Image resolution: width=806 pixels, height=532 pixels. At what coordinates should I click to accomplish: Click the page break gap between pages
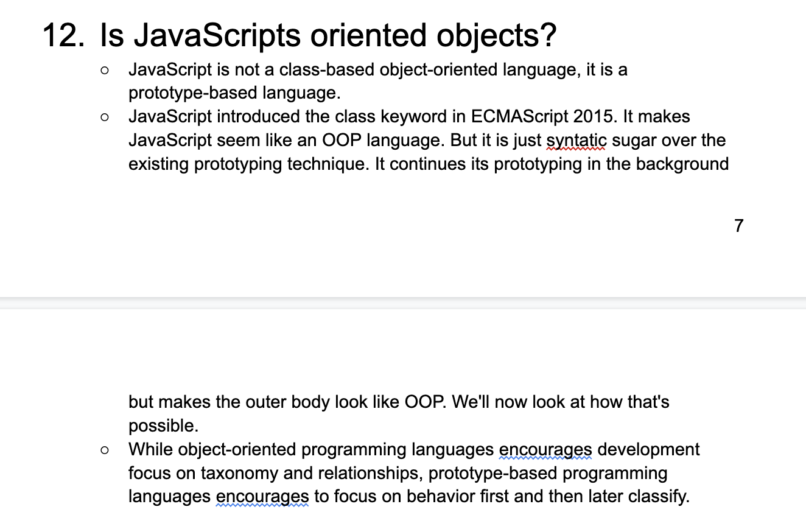coord(403,303)
